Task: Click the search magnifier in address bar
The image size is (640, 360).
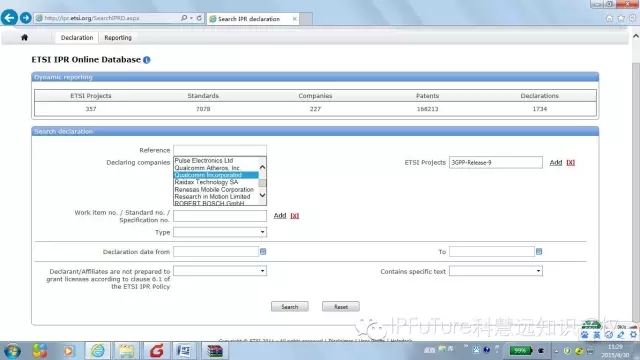Action: click(184, 18)
